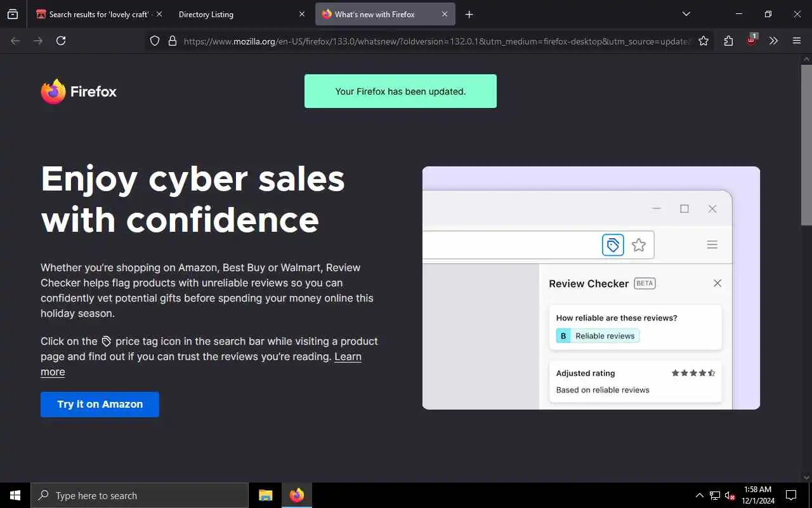Click 'Your Firefox has been updated' banner
812x508 pixels.
[400, 91]
